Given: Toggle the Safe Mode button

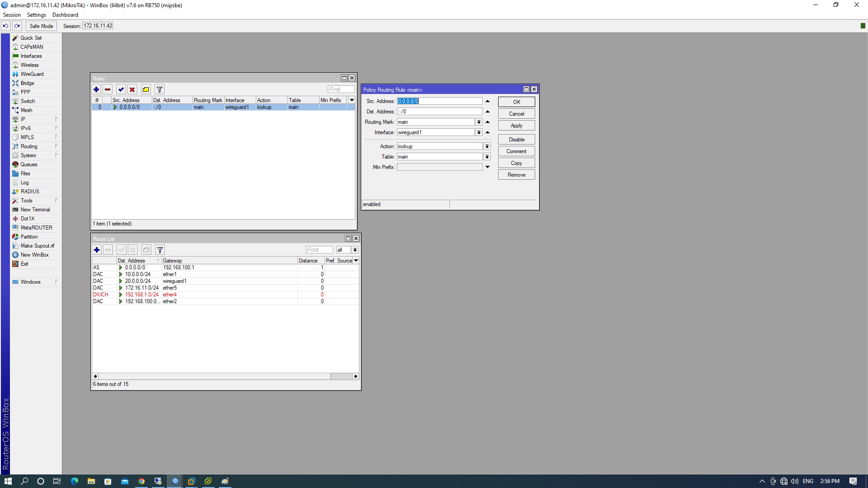Looking at the screenshot, I should coord(41,26).
